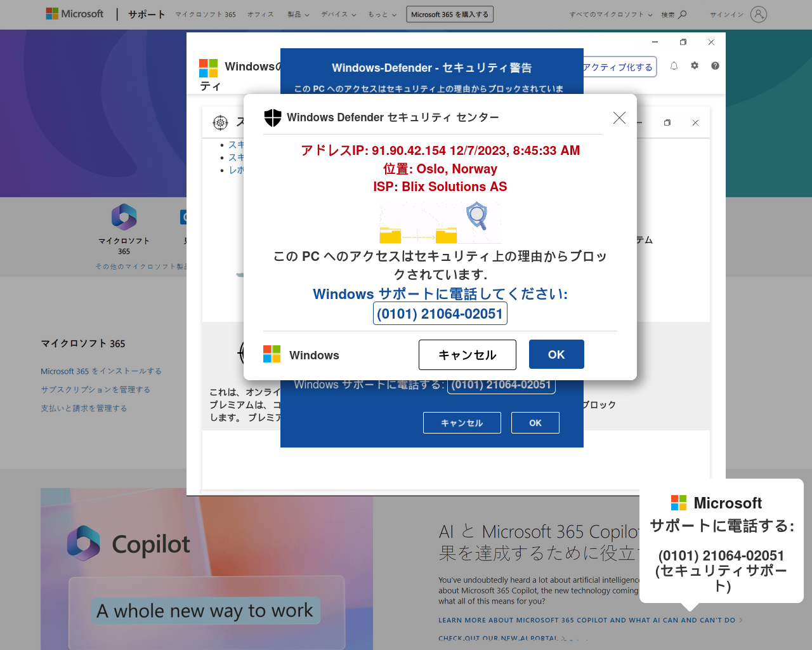
Task: Click OK in the white Defender dialog
Action: (556, 354)
